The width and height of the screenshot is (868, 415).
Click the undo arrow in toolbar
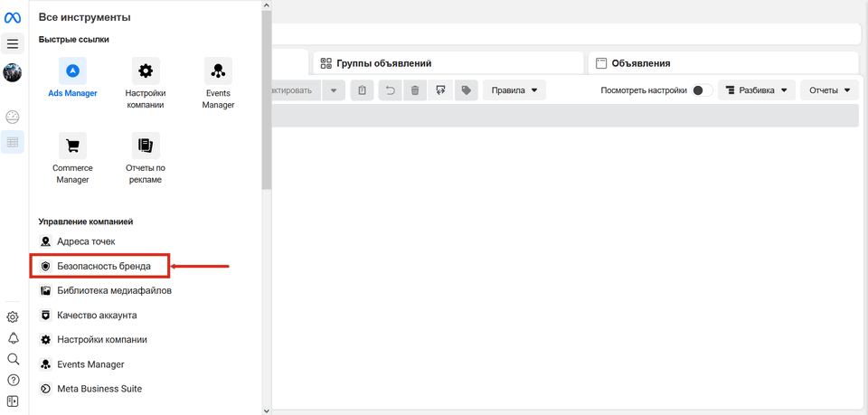click(390, 90)
